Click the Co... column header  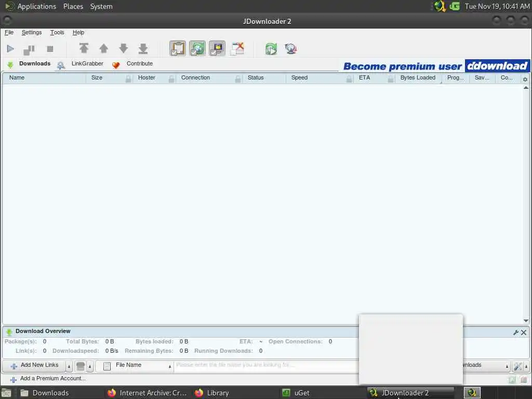click(507, 78)
